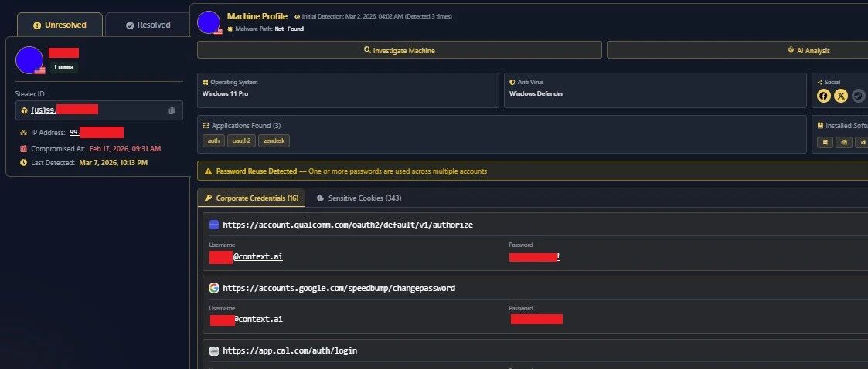Click the Password Reuse Detected warning banner

pyautogui.click(x=533, y=171)
